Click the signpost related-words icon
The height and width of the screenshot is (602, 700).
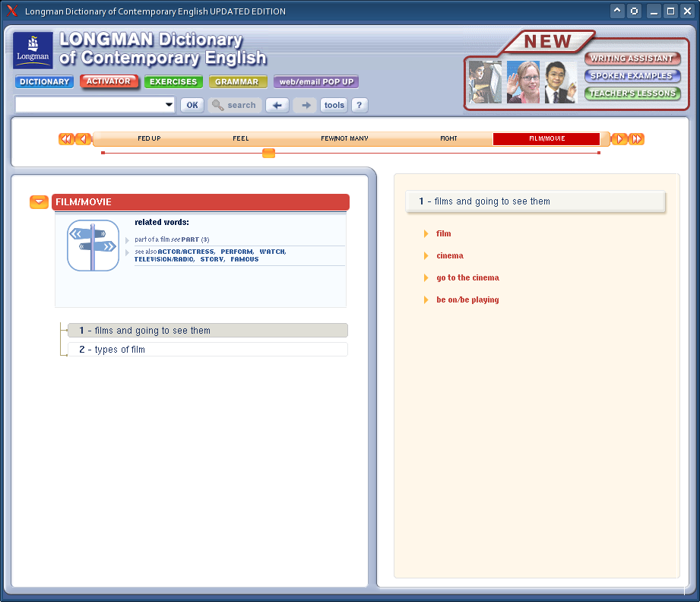93,246
